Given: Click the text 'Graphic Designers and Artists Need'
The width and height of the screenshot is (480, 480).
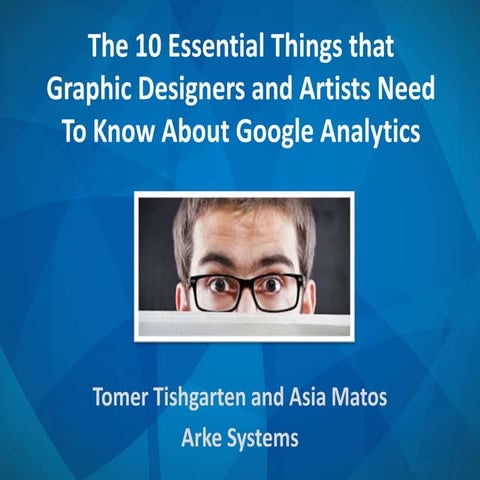Looking at the screenshot, I should [x=241, y=89].
